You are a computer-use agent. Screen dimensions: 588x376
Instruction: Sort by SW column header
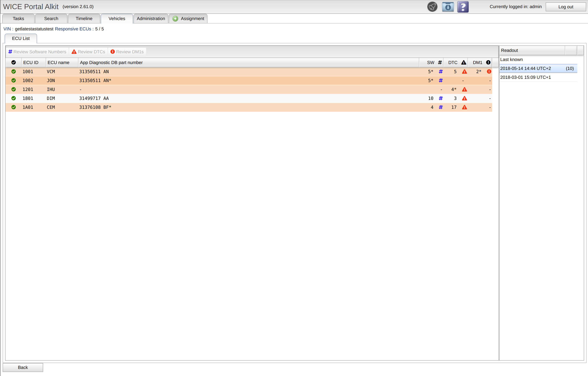click(x=431, y=63)
